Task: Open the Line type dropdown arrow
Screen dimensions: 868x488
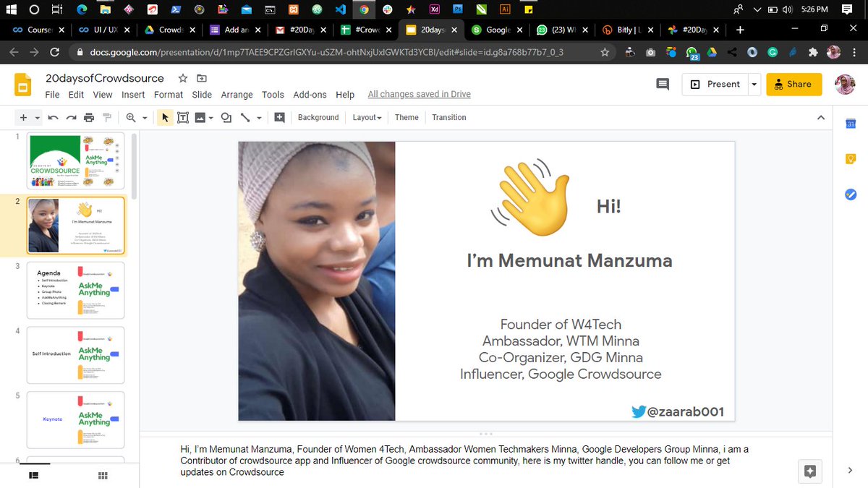Action: (x=259, y=117)
